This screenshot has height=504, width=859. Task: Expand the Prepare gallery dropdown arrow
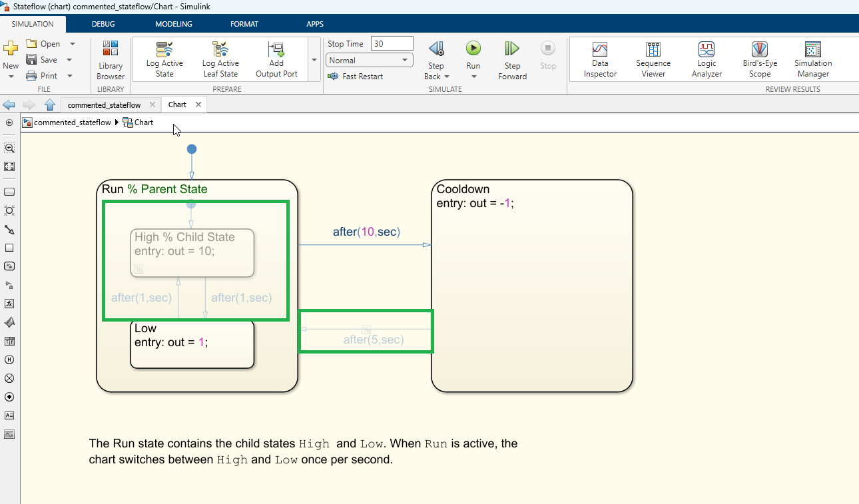click(314, 59)
